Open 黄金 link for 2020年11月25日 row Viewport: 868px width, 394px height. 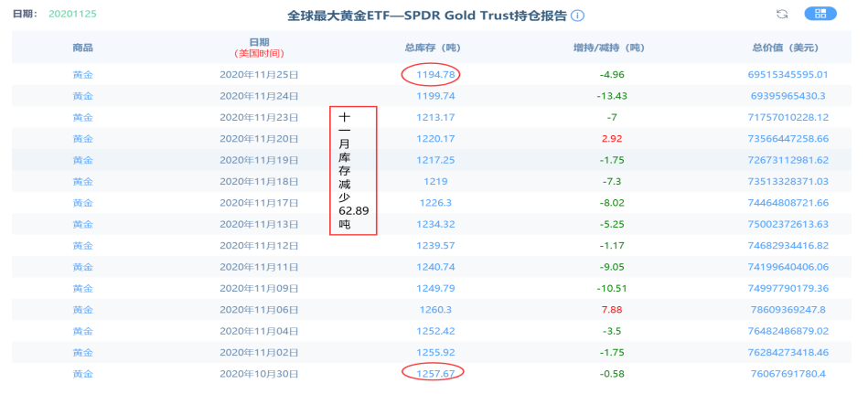(x=82, y=75)
